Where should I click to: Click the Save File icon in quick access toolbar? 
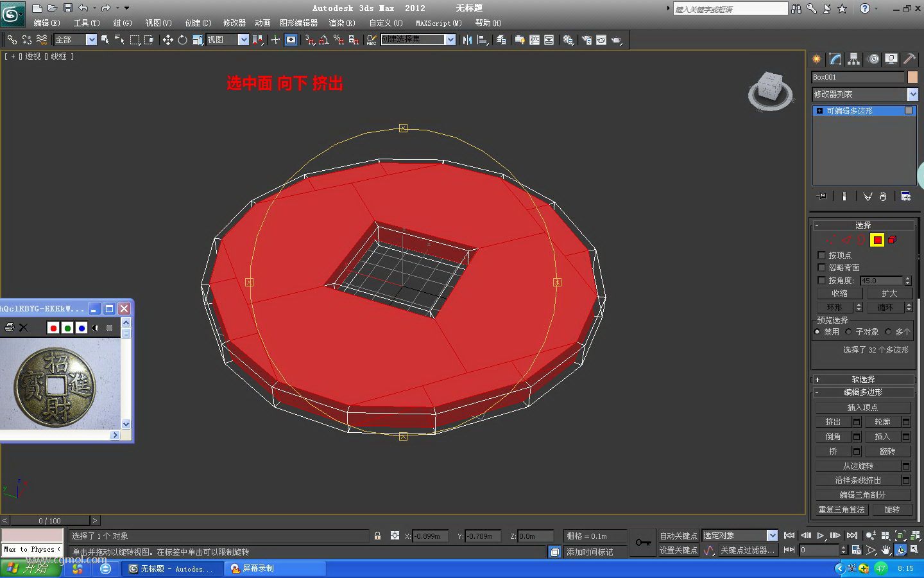[68, 8]
